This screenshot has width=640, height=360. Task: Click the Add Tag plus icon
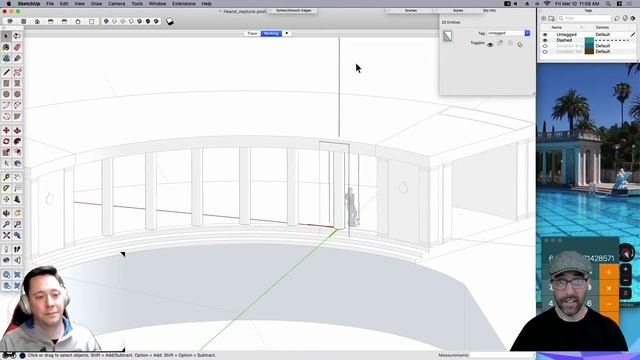click(543, 18)
